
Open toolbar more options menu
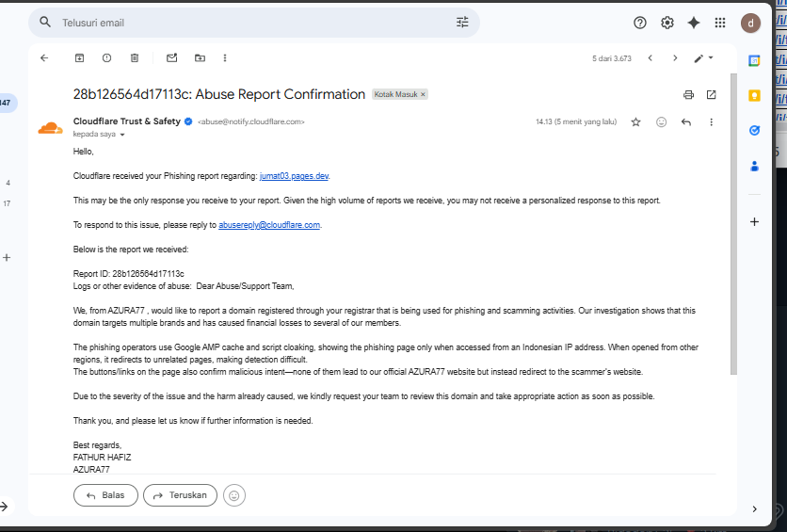[x=225, y=58]
